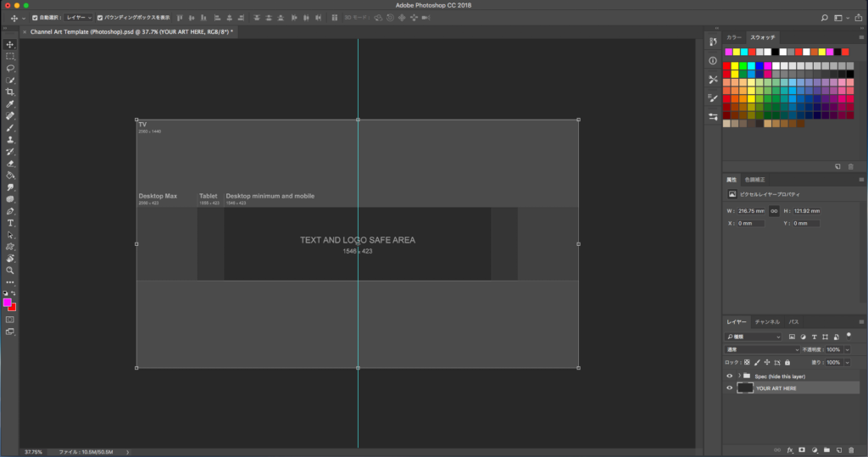Delete layer with the trash icon

(850, 449)
